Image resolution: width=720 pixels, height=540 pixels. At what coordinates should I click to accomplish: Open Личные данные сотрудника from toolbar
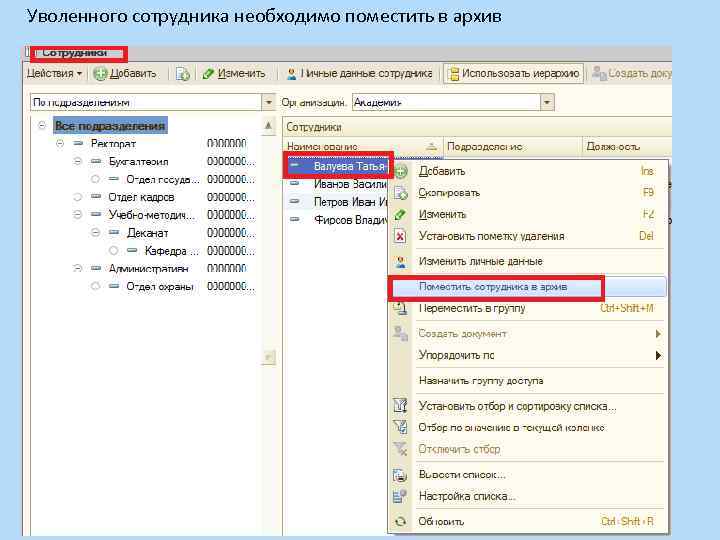tap(359, 73)
